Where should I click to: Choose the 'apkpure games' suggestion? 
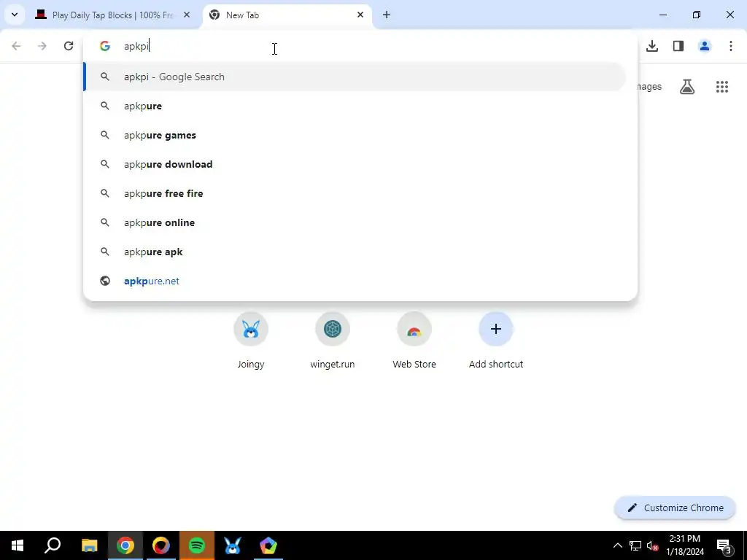coord(355,135)
